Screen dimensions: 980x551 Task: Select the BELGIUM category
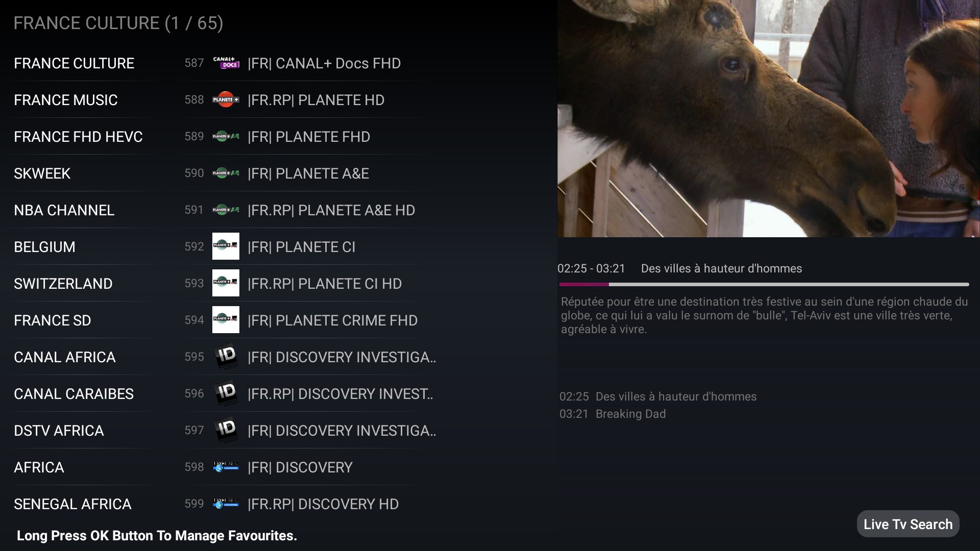coord(44,247)
